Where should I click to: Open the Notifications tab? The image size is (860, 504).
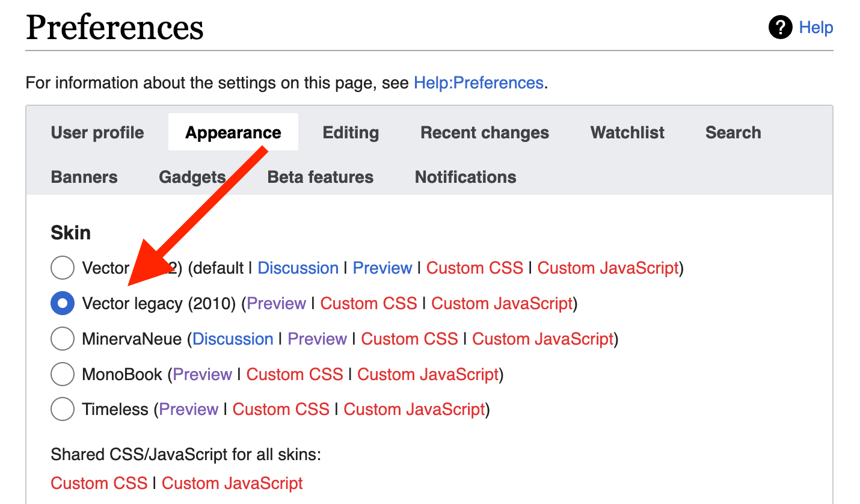coord(465,177)
